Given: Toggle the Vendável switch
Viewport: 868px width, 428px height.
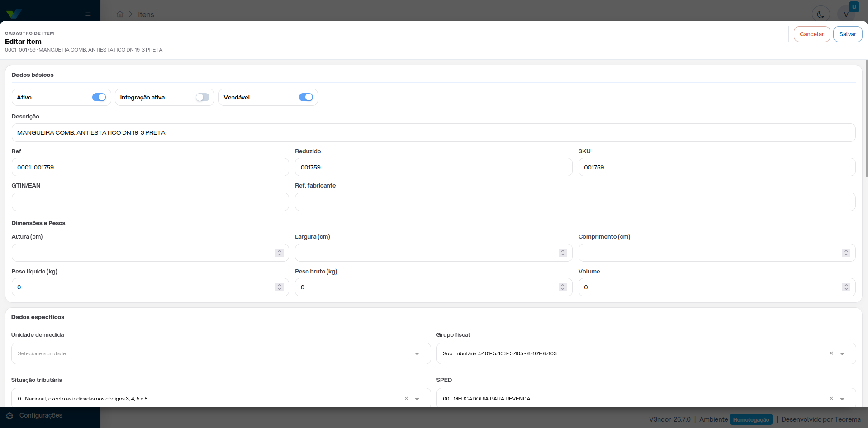Looking at the screenshot, I should (306, 97).
